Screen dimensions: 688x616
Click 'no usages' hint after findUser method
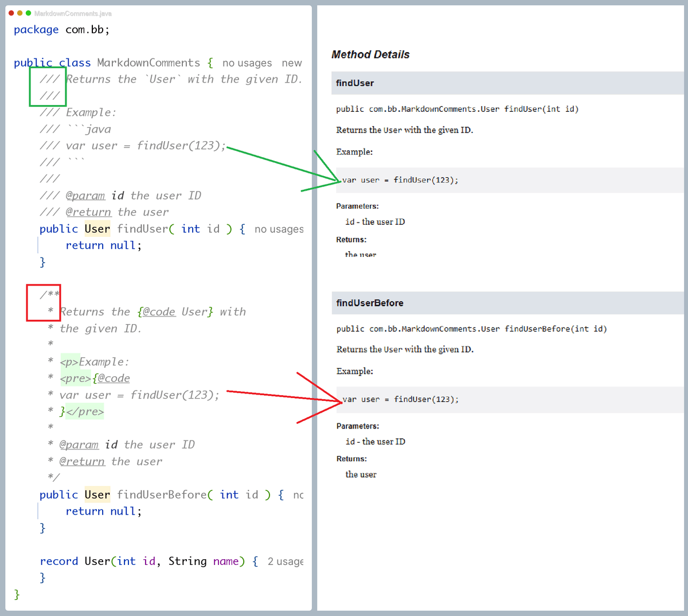click(x=279, y=229)
